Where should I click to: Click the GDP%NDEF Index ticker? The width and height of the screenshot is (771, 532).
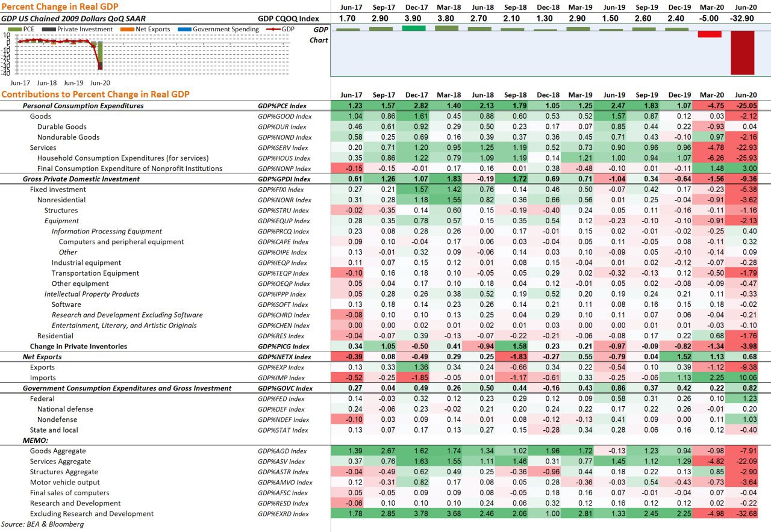(284, 420)
